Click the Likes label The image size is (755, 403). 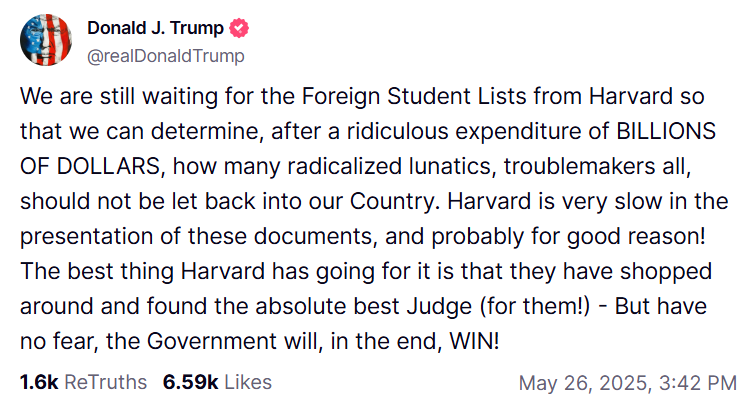(248, 382)
